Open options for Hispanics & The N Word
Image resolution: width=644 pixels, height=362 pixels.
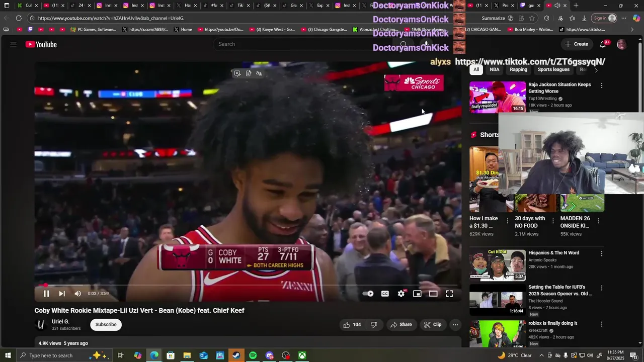point(602,254)
